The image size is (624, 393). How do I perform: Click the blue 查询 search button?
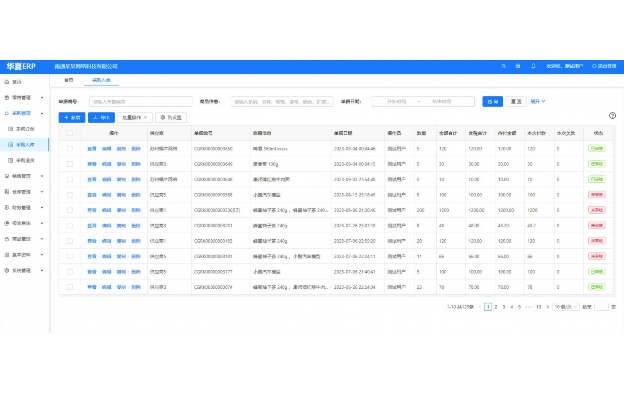pos(493,102)
